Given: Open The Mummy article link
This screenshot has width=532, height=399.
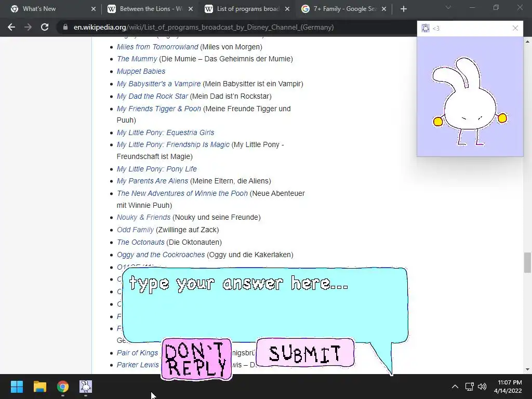Looking at the screenshot, I should coord(137,59).
